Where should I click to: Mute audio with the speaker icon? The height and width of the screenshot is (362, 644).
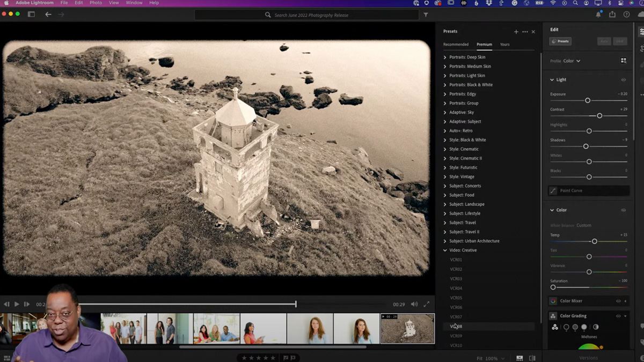point(414,304)
